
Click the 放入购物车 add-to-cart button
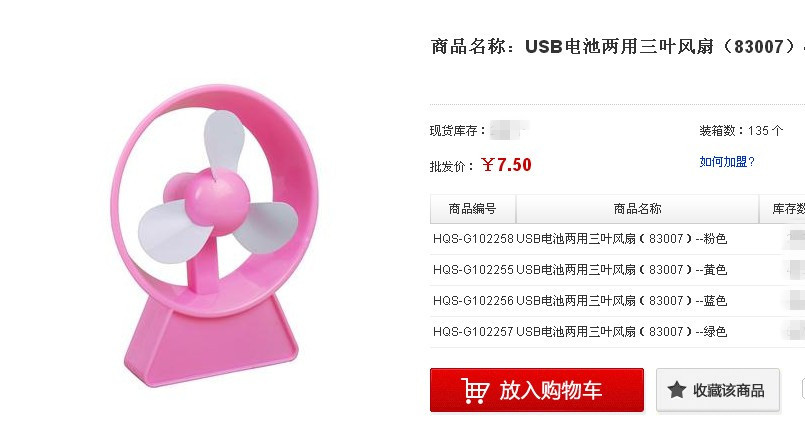point(536,390)
